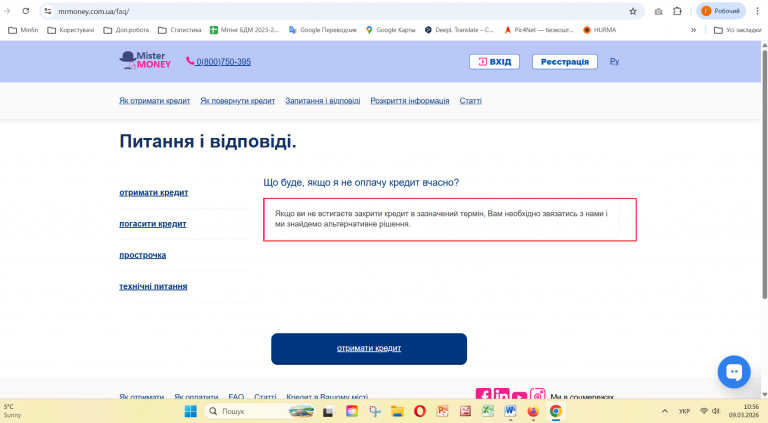Open the Pic4Net bookmark

[539, 30]
